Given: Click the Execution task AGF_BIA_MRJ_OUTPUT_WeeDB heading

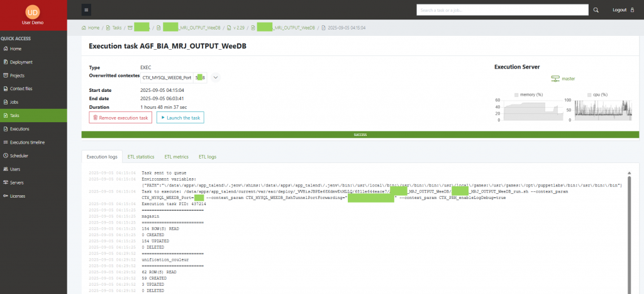Looking at the screenshot, I should [167, 47].
